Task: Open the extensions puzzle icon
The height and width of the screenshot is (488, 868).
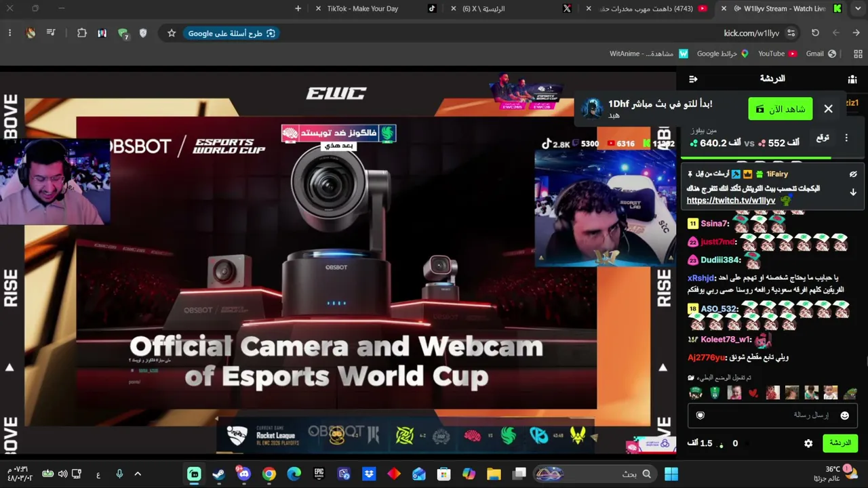Action: pos(82,33)
